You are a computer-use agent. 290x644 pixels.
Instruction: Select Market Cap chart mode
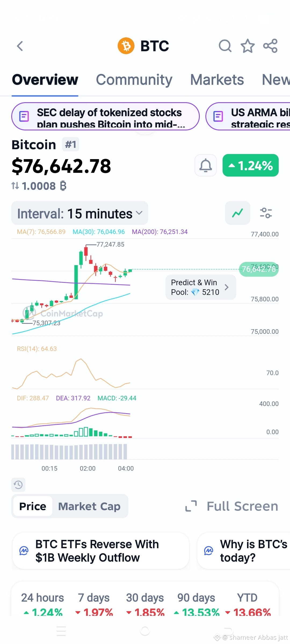(89, 506)
